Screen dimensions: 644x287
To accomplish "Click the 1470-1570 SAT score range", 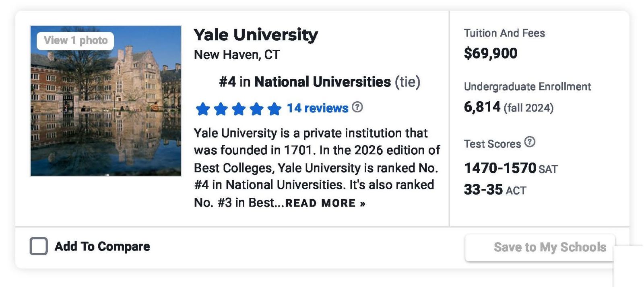I will point(500,168).
